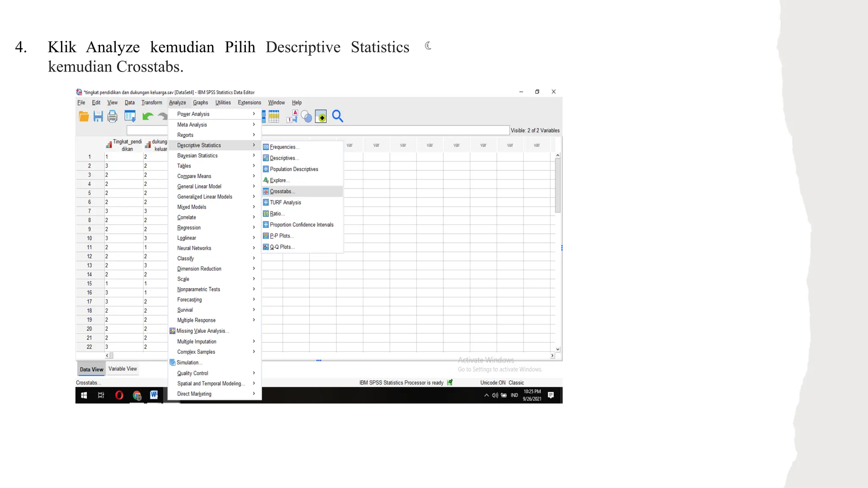Click the Show All Variables plus icon
This screenshot has width=868, height=488.
pyautogui.click(x=321, y=116)
